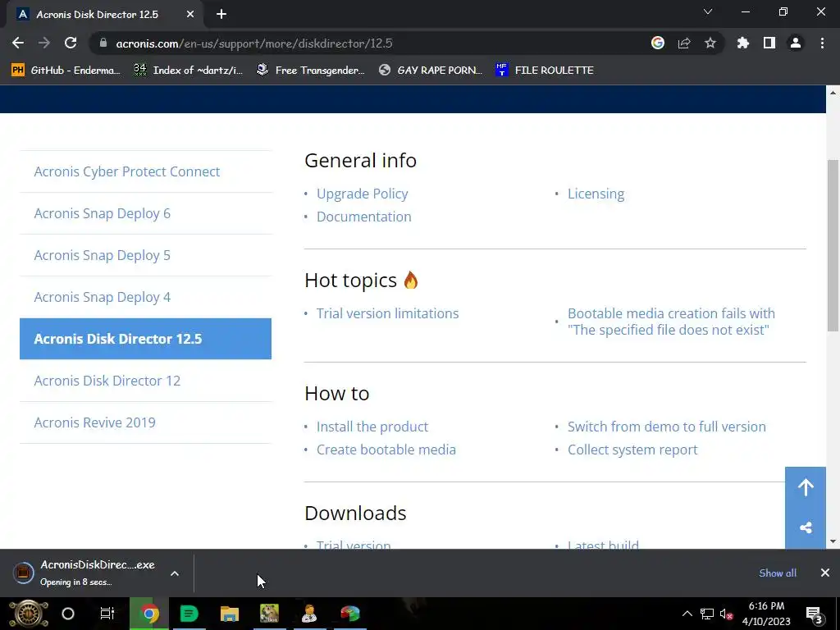840x630 pixels.
Task: Open the muted volume tray icon
Action: [x=727, y=614]
